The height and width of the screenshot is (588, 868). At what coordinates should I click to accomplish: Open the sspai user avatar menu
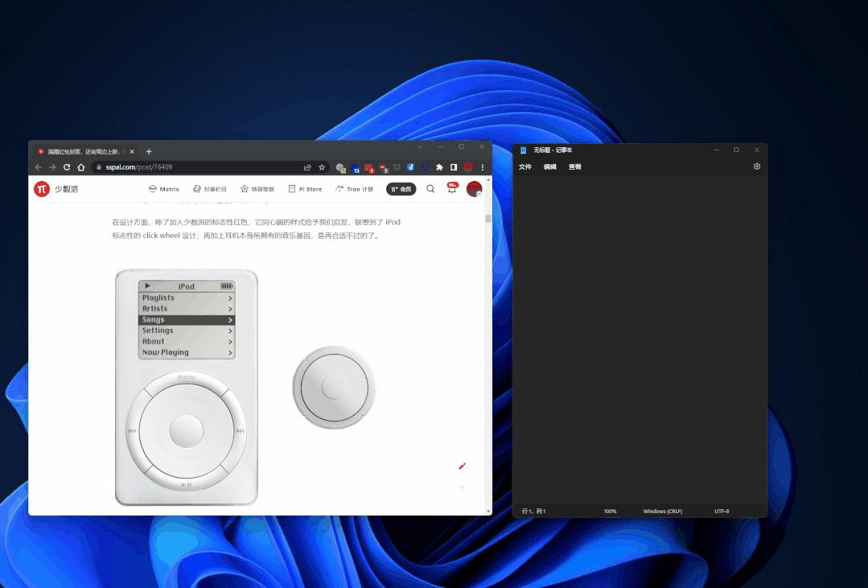[x=474, y=189]
